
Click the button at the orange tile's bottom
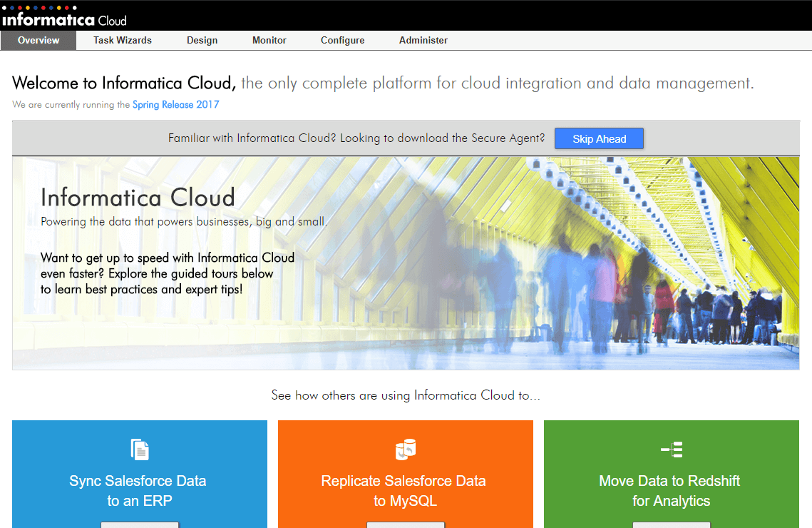pyautogui.click(x=405, y=524)
